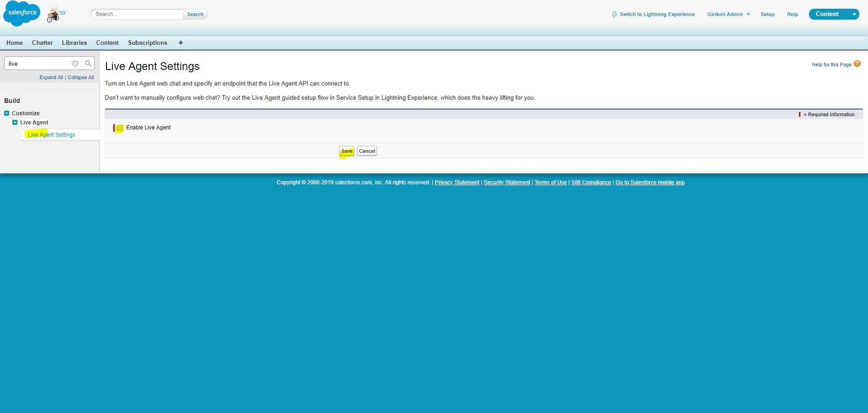Click the info icon in sidebar search

[75, 64]
